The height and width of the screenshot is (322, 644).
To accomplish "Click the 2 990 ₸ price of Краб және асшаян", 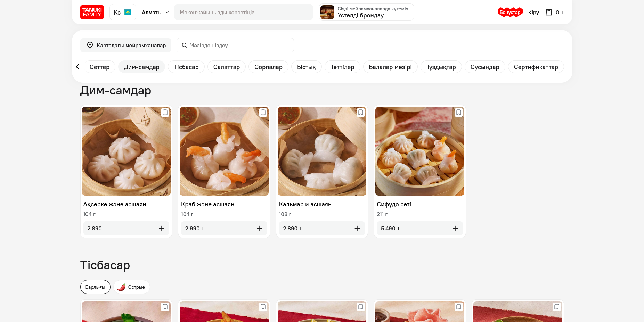I will click(195, 228).
